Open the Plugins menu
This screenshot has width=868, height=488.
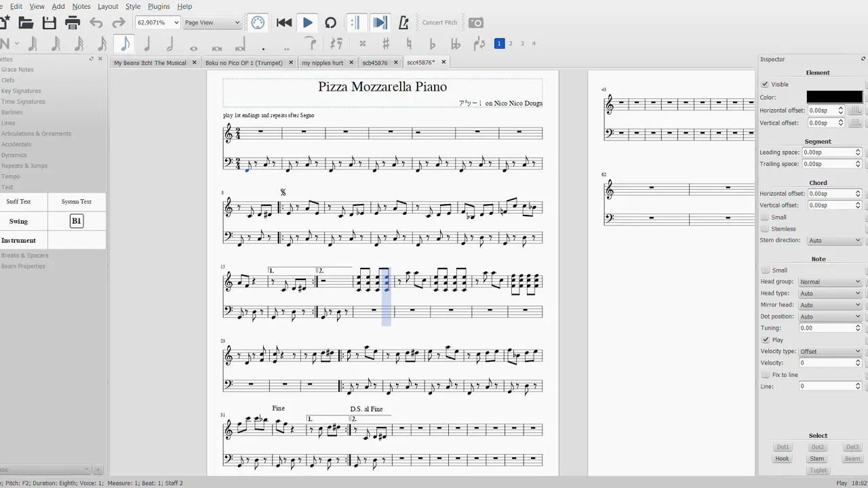click(x=159, y=6)
